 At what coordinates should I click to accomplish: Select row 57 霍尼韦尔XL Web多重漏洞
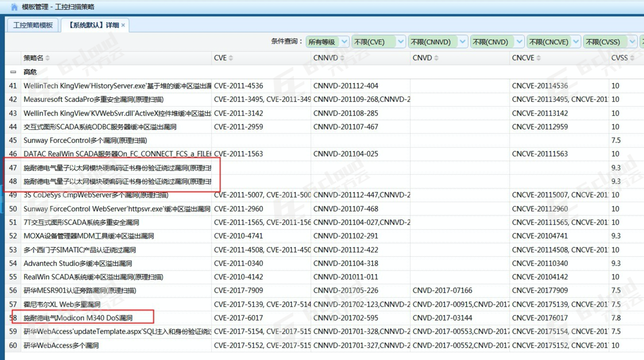324,304
